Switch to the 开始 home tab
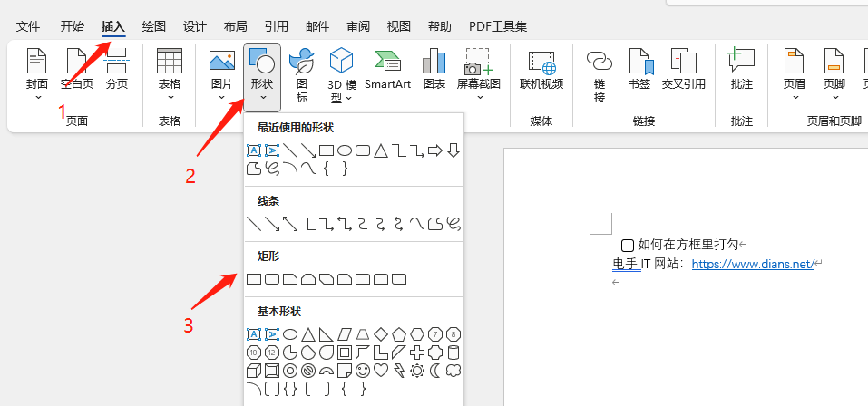This screenshot has width=868, height=406. pyautogui.click(x=73, y=26)
